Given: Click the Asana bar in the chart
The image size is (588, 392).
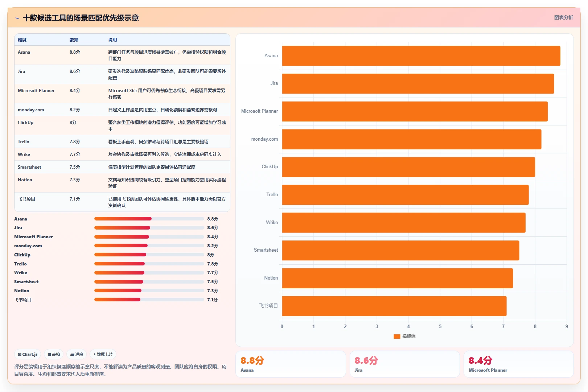Looking at the screenshot, I should (421, 56).
